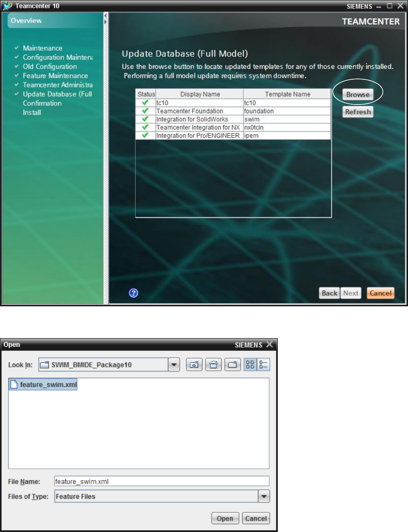Select the Integration for SolidWorks row

click(x=233, y=119)
